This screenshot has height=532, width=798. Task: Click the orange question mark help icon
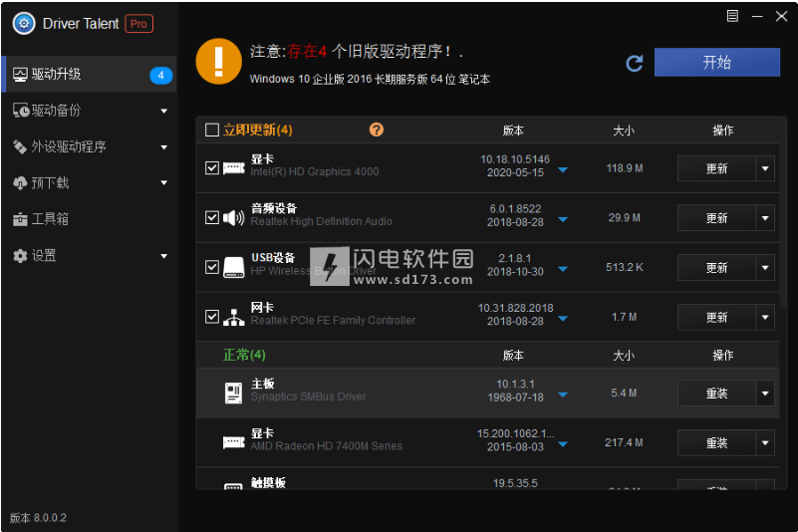377,130
